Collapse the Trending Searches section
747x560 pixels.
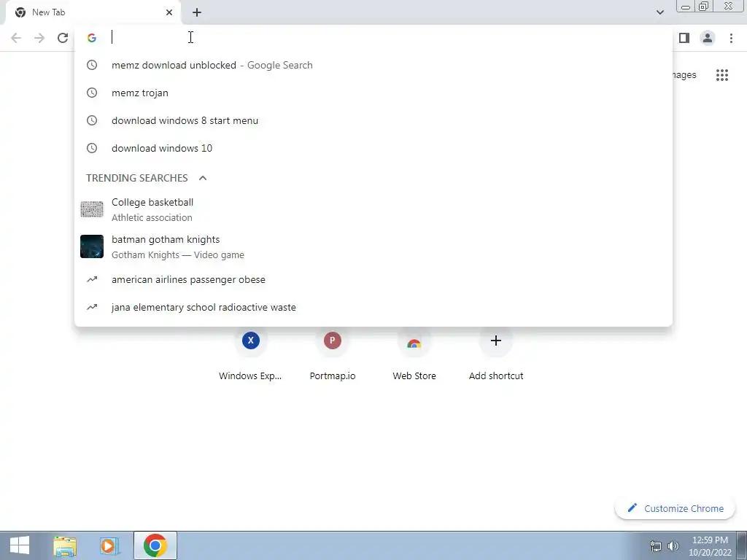pyautogui.click(x=203, y=178)
